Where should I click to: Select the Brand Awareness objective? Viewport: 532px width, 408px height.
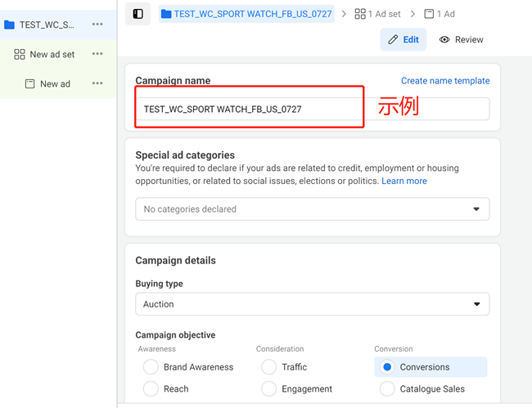click(x=151, y=367)
